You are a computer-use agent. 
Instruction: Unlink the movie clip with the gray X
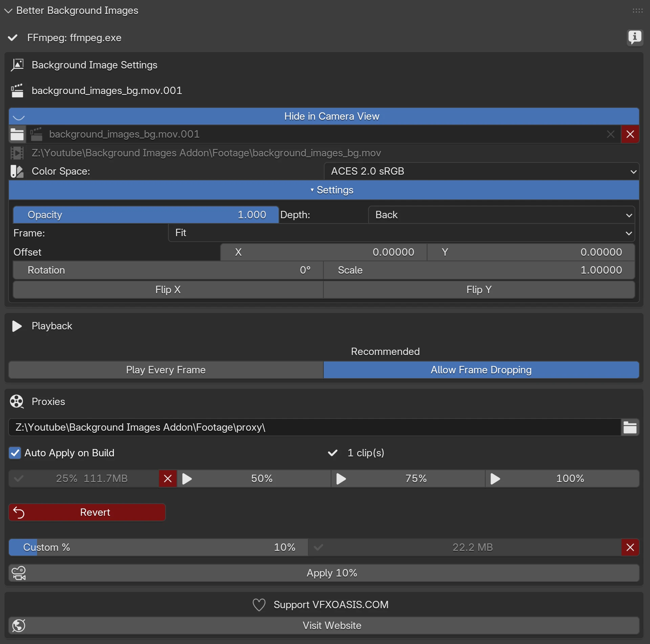click(610, 134)
